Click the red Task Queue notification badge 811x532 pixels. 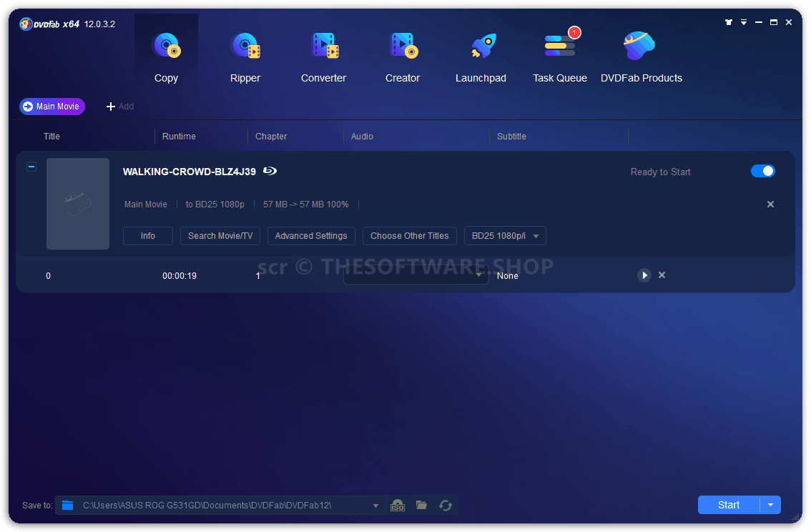pos(574,33)
